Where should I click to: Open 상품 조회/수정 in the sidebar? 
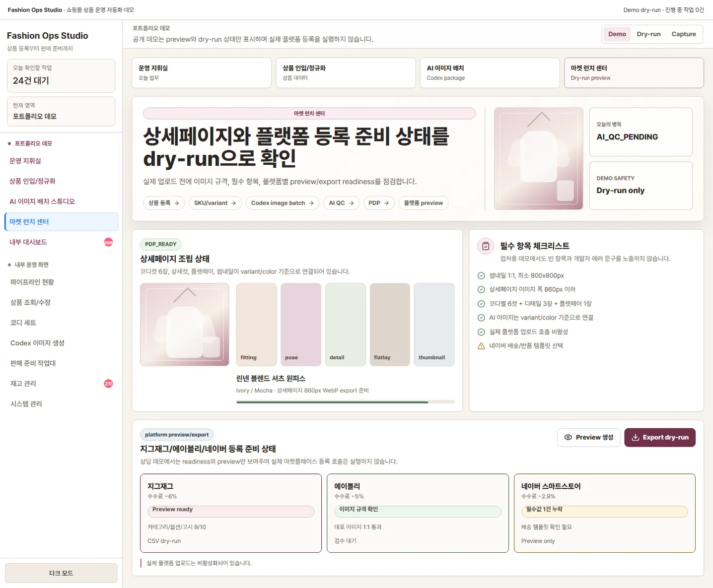coord(61,302)
